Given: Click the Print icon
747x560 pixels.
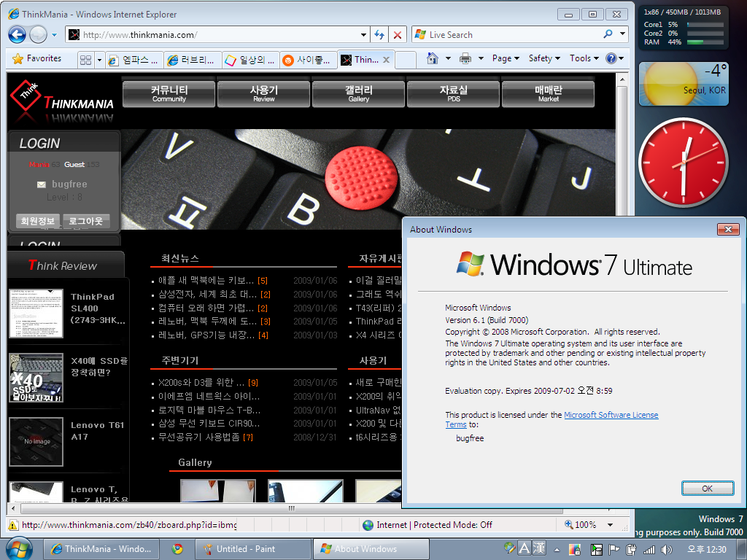Looking at the screenshot, I should (x=465, y=58).
